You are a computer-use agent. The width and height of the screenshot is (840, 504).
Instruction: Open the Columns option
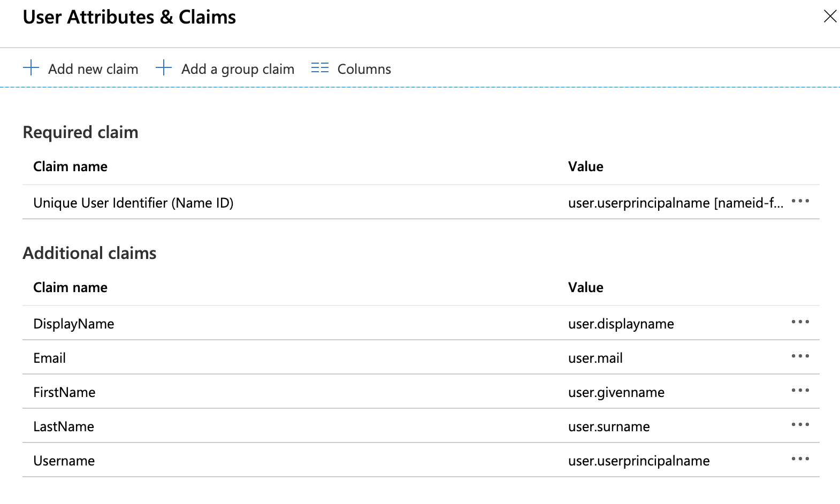364,69
